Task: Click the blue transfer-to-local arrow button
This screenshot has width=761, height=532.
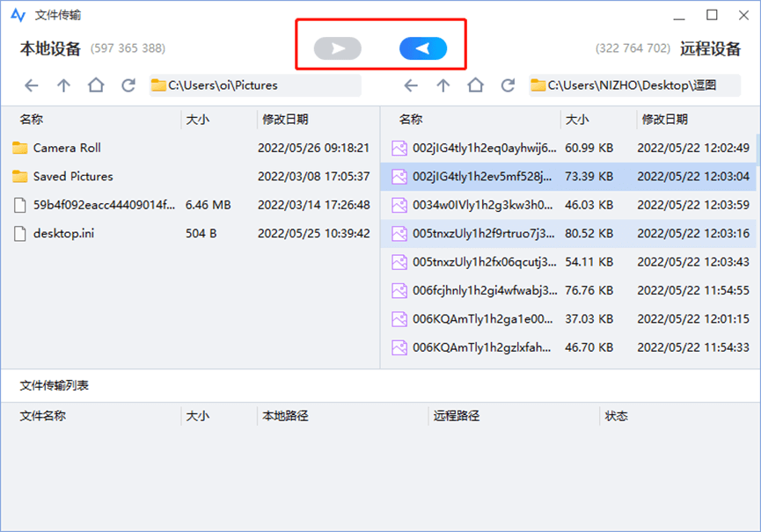Action: click(422, 48)
